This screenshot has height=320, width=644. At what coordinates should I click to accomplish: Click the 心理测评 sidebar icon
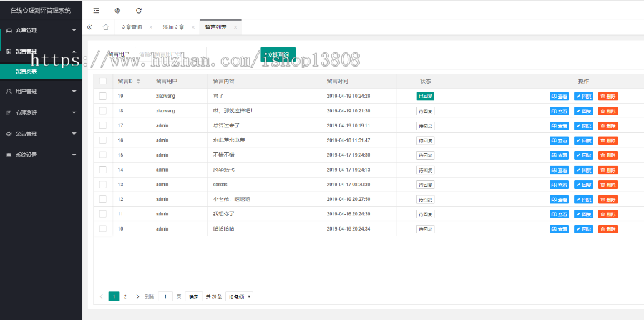[9, 112]
